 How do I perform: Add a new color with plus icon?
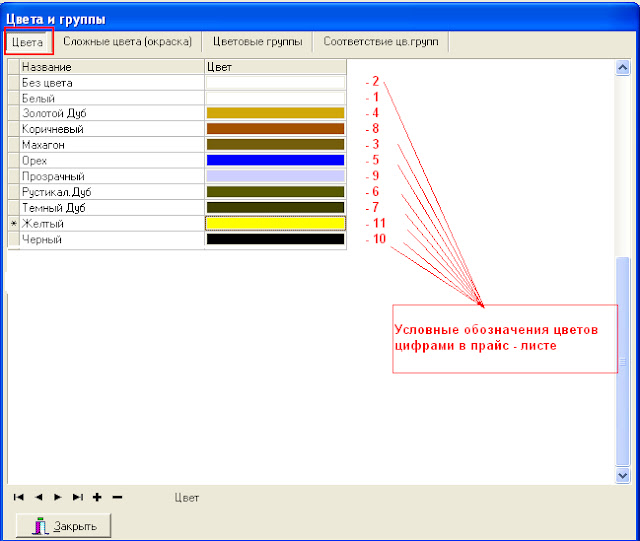pos(97,497)
